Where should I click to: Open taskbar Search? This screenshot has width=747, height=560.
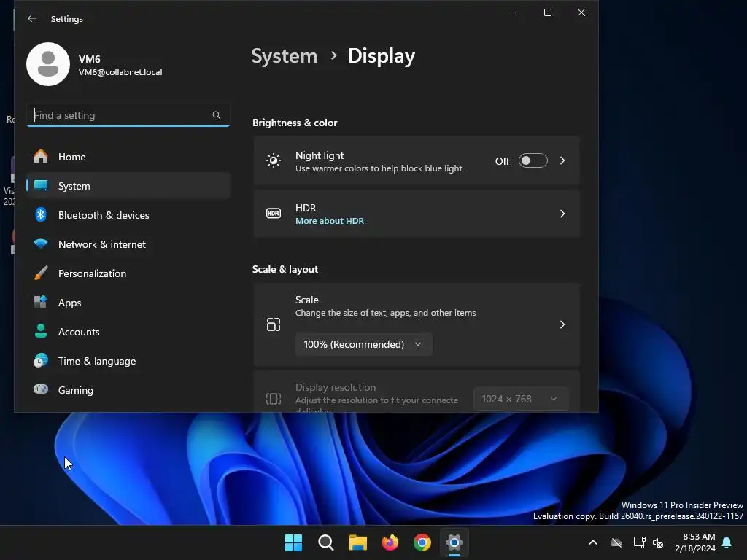pyautogui.click(x=326, y=542)
